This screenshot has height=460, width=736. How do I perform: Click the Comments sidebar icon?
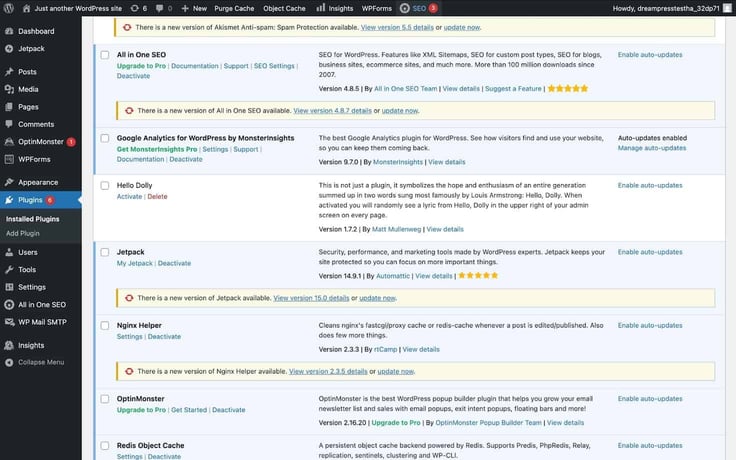pyautogui.click(x=9, y=124)
